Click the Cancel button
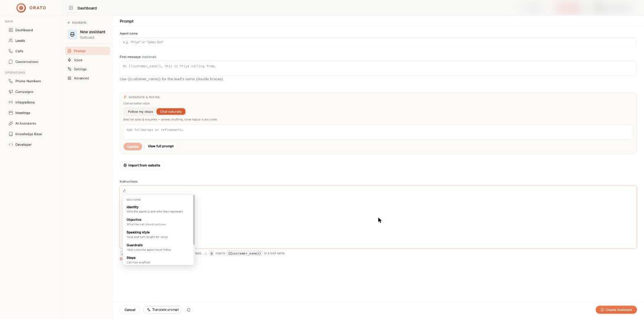 coord(130,310)
